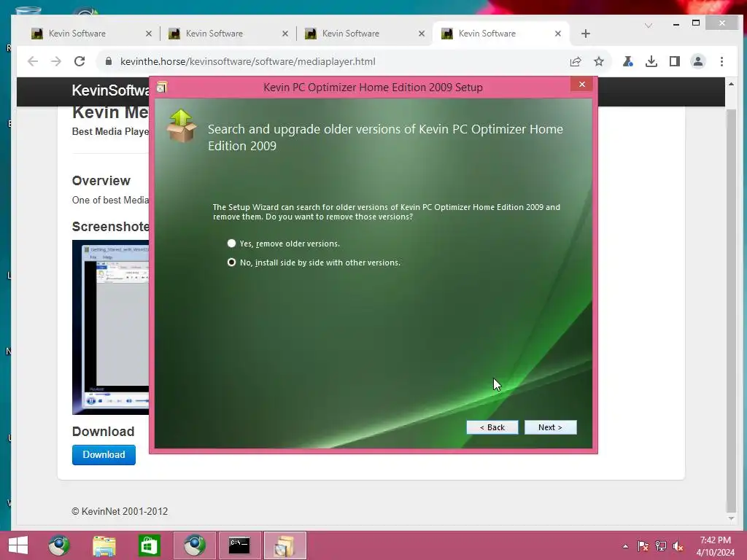Open the profile avatar menu
747x560 pixels.
(698, 61)
